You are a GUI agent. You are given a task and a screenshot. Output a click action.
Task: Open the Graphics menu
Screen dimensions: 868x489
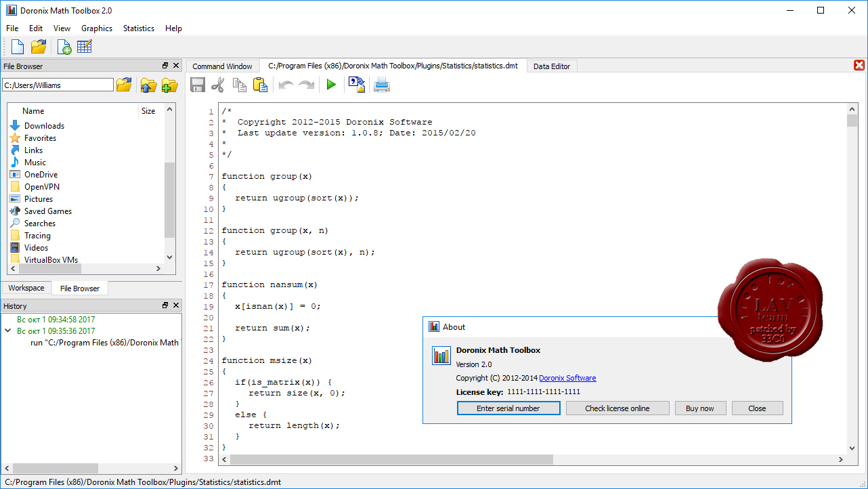pyautogui.click(x=97, y=28)
